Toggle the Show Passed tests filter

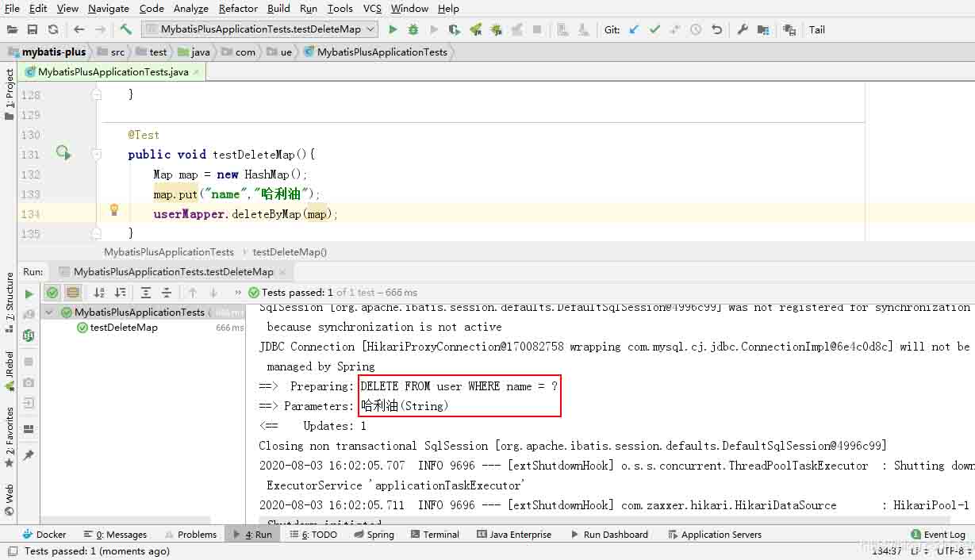coord(52,293)
